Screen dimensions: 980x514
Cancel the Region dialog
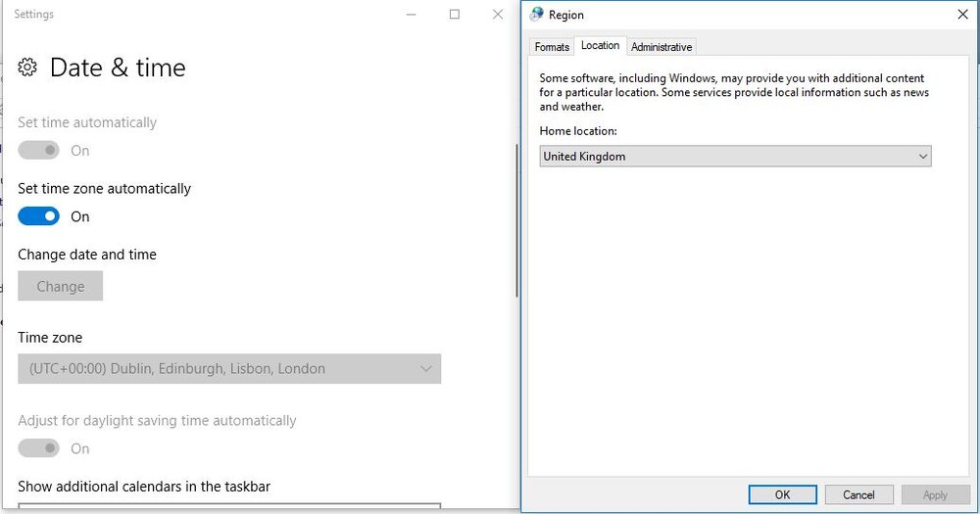click(x=858, y=494)
